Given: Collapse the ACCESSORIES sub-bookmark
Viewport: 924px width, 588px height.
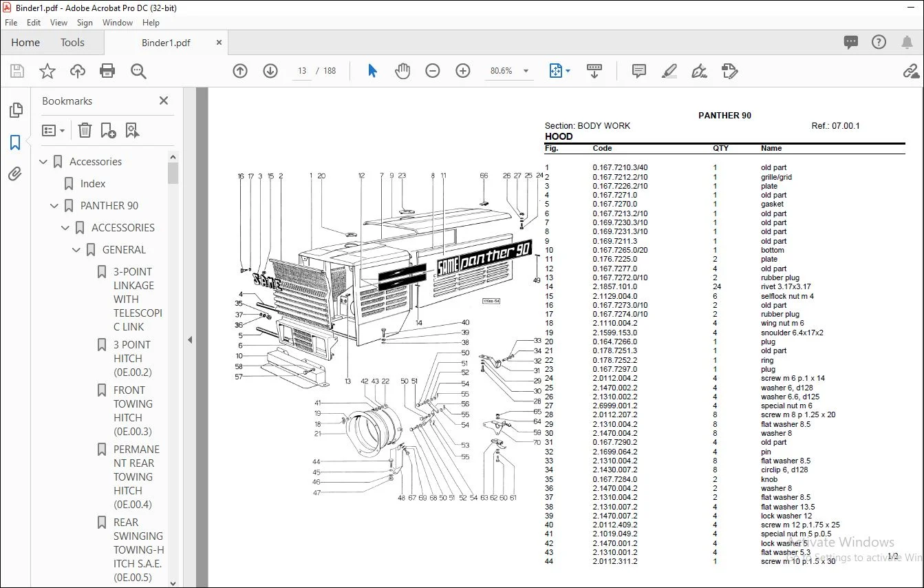Looking at the screenshot, I should point(66,228).
